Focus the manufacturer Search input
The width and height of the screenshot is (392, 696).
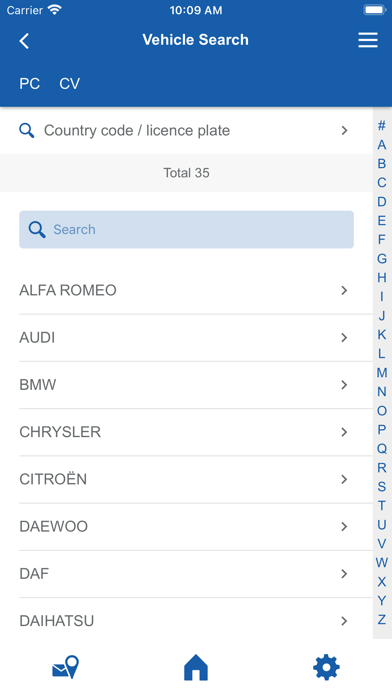186,229
